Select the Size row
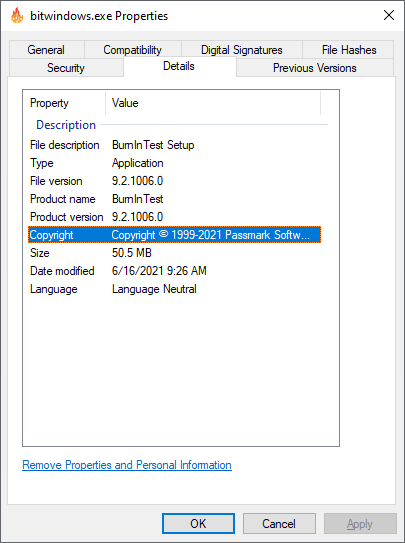 [x=174, y=253]
